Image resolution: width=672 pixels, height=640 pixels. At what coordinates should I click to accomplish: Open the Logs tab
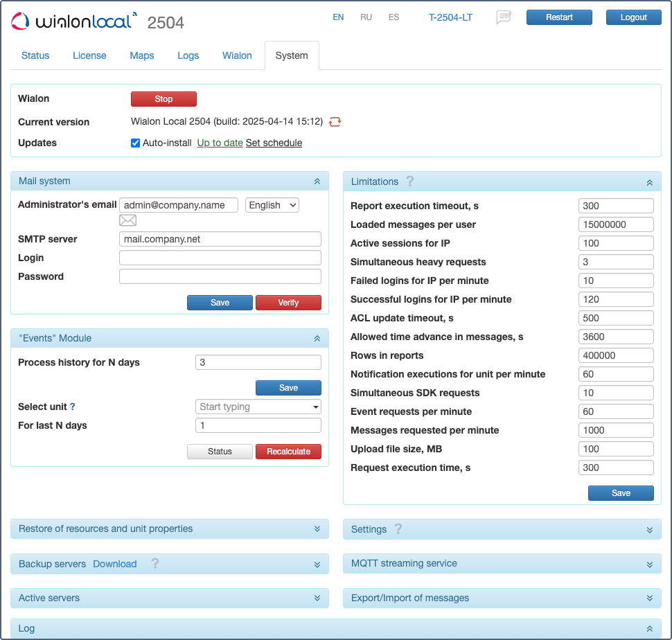pos(188,55)
